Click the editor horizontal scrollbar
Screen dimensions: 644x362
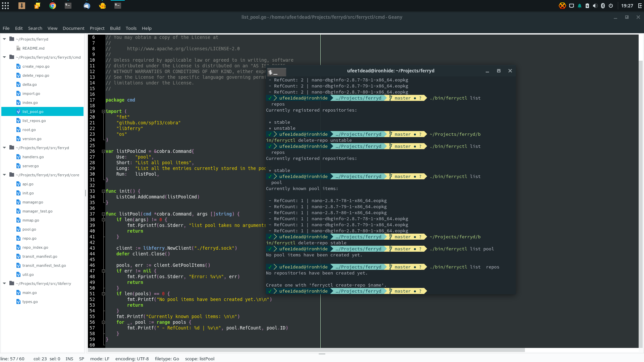pos(306,350)
